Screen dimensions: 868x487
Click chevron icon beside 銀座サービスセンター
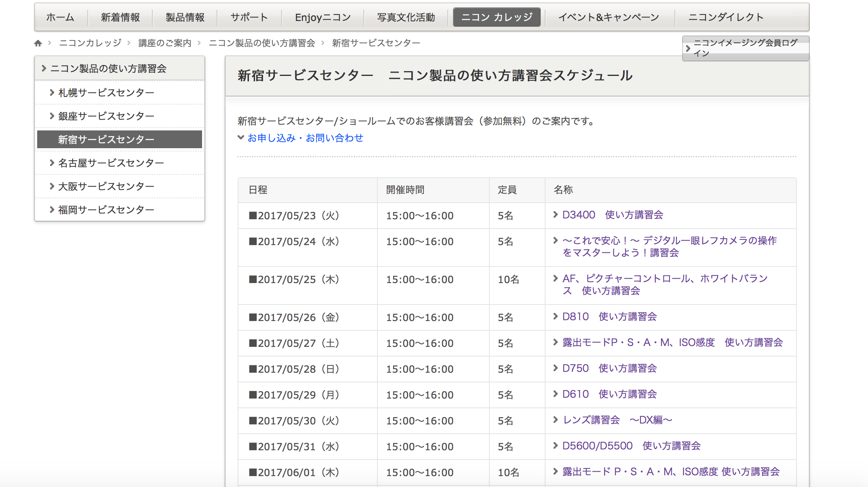tap(52, 116)
